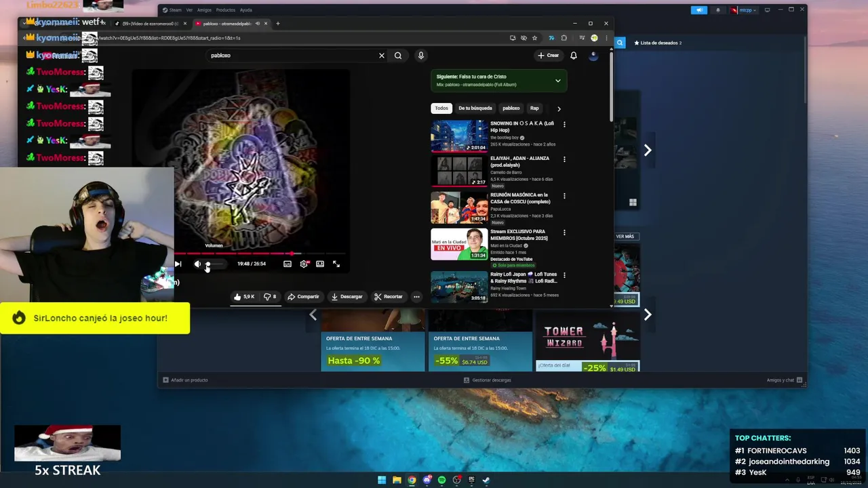
Task: Like the video (5,9 K)
Action: (244, 296)
